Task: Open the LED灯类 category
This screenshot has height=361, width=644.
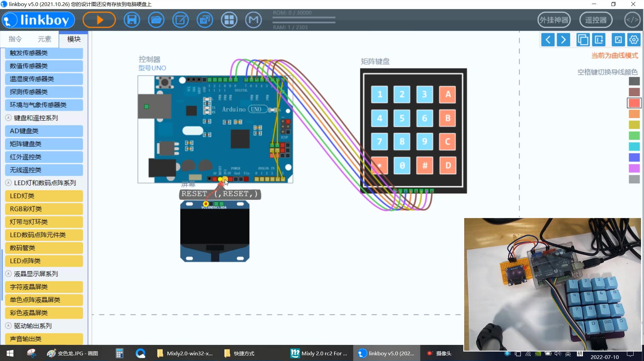Action: [44, 196]
